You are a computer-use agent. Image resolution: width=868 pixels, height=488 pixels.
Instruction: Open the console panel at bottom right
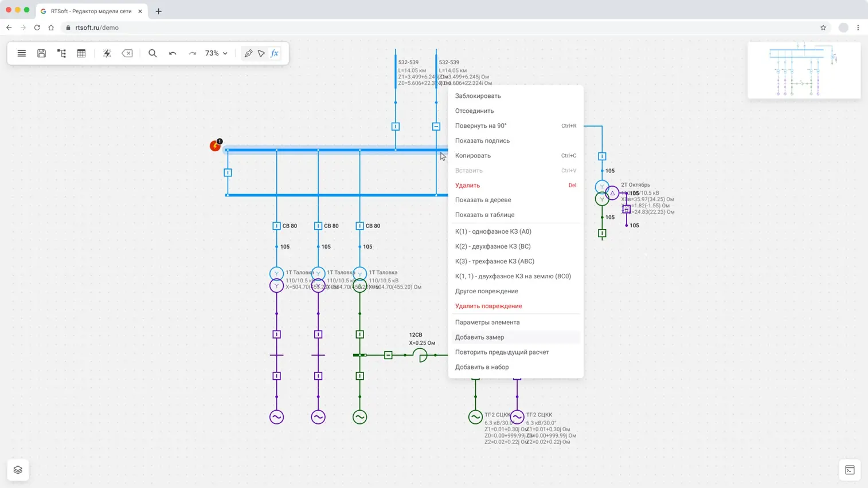point(850,470)
